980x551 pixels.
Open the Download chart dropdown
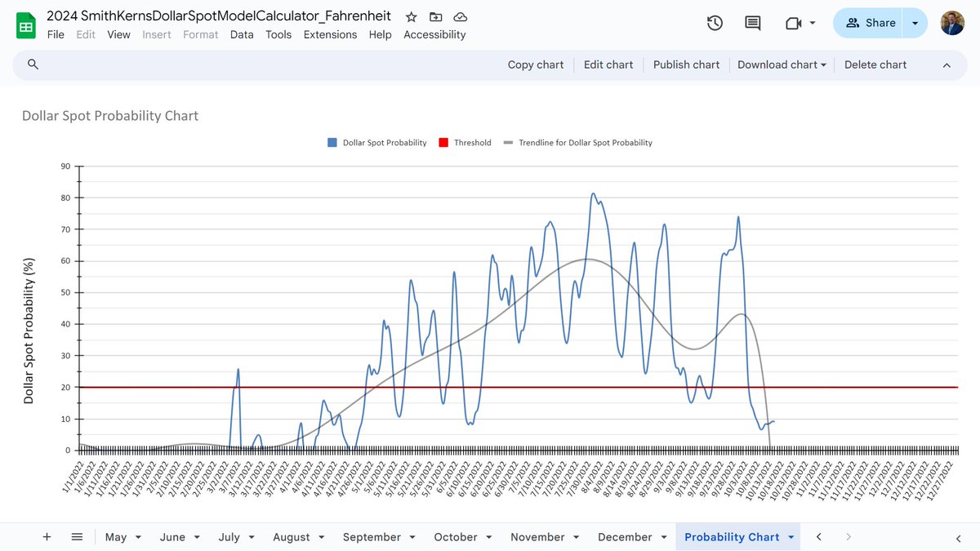[781, 64]
